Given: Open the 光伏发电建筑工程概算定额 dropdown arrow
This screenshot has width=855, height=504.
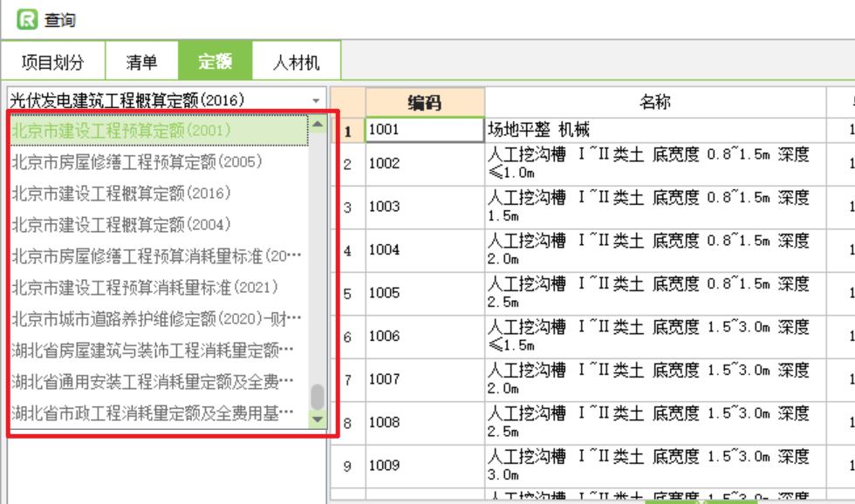Looking at the screenshot, I should pos(316,100).
